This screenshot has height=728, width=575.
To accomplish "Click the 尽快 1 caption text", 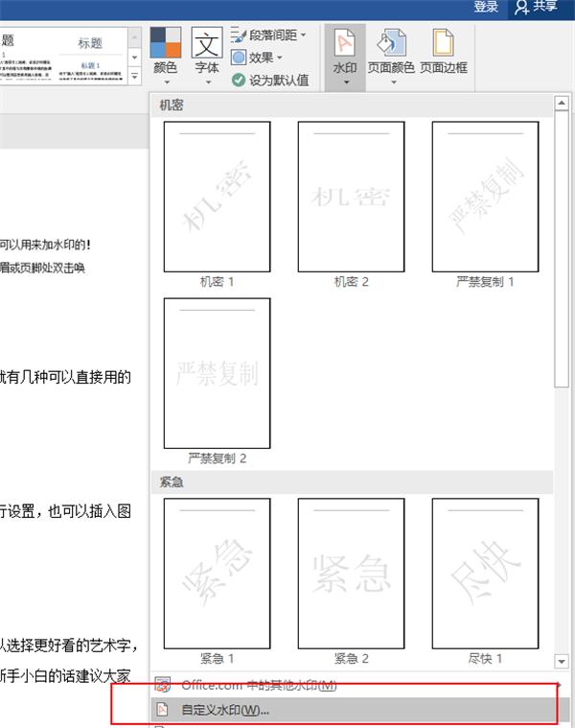I will click(485, 658).
